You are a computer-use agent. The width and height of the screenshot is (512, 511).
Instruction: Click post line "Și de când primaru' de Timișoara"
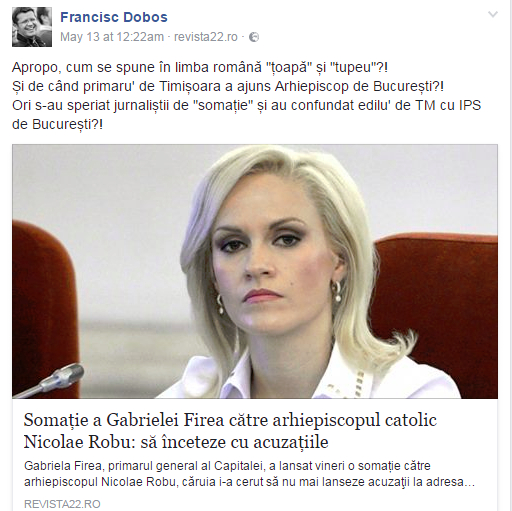[x=228, y=87]
